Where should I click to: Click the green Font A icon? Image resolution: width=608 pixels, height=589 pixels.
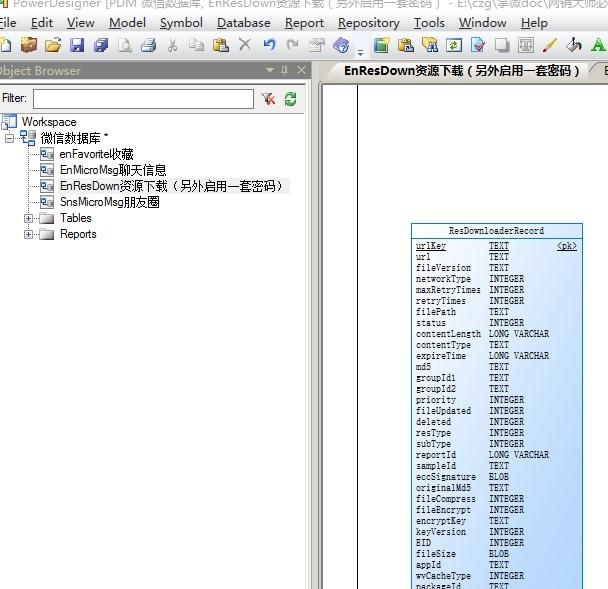[x=598, y=45]
